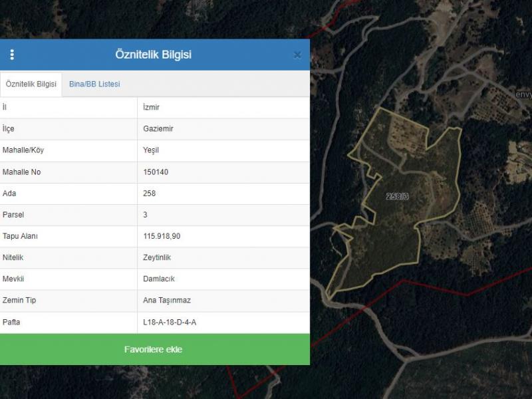532x399 pixels.
Task: Click the Yeşil neighborhood value
Action: coord(152,150)
